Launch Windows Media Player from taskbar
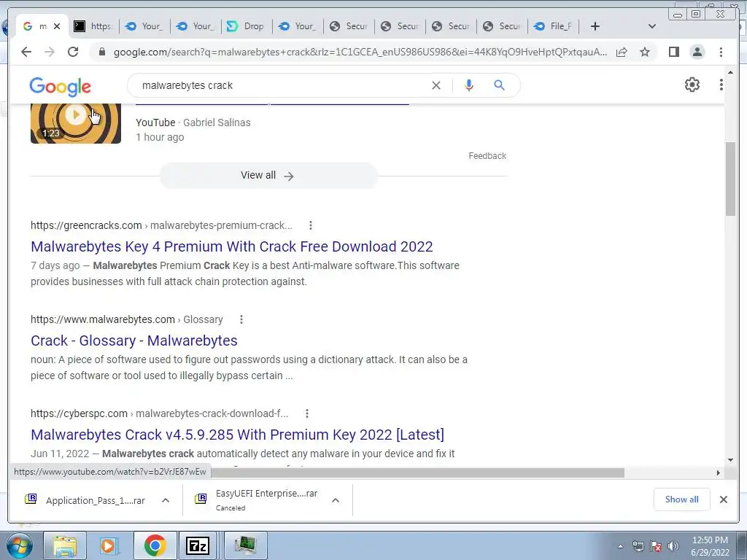This screenshot has width=747, height=560. pos(109,545)
